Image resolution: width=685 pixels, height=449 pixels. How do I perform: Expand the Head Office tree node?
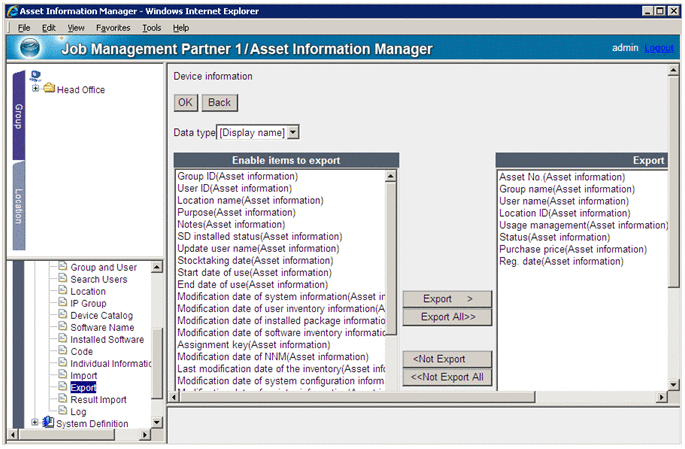pyautogui.click(x=35, y=89)
